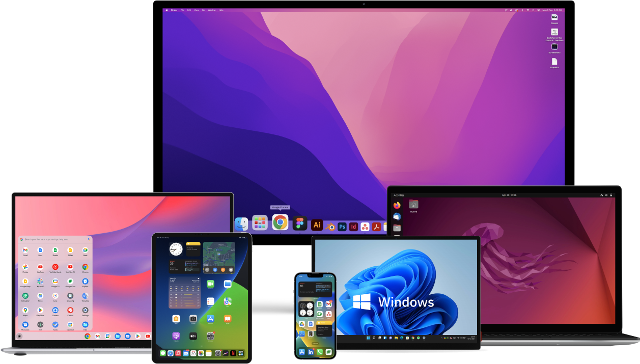Open Blender from the macOS Dock
The height and width of the screenshot is (364, 640).
coord(330,225)
